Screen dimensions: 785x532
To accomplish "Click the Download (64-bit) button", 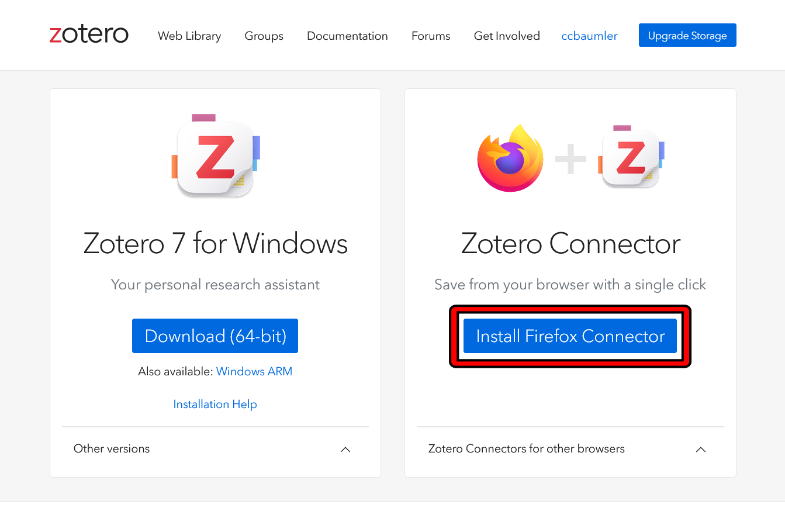I will pos(215,336).
